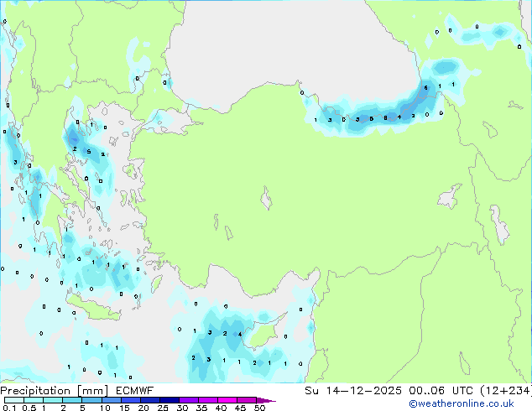
Task: Click the 1–2 mm legend swatch
Action: click(x=53, y=400)
